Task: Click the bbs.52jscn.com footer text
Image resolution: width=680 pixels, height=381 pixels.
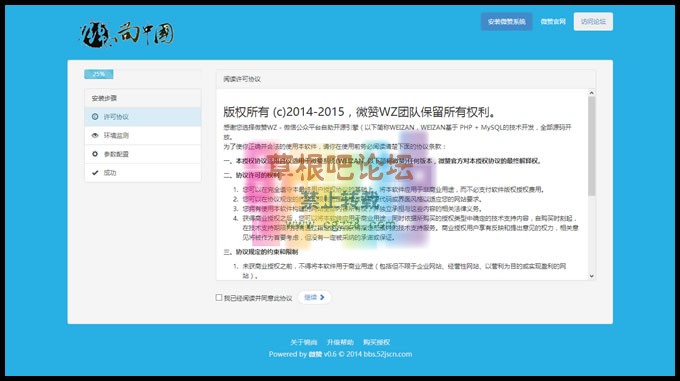Action: (388, 354)
